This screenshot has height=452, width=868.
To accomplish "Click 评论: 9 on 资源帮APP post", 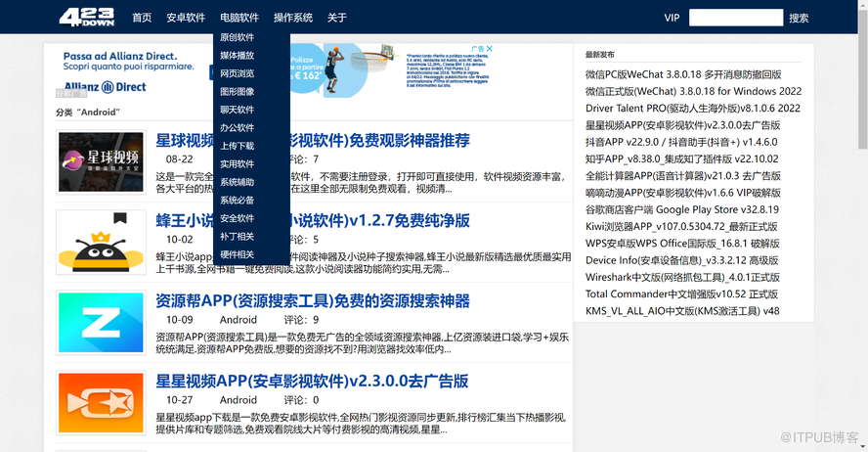I will (302, 320).
